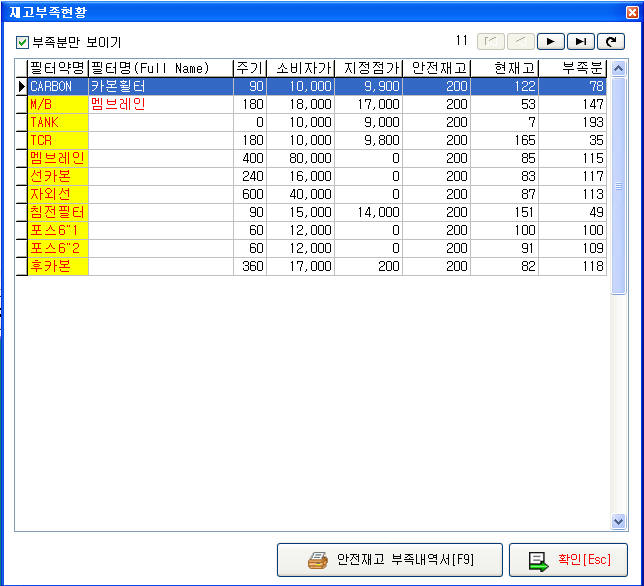Click the 현재고 column header
Screen dimensions: 644x586
coord(505,68)
